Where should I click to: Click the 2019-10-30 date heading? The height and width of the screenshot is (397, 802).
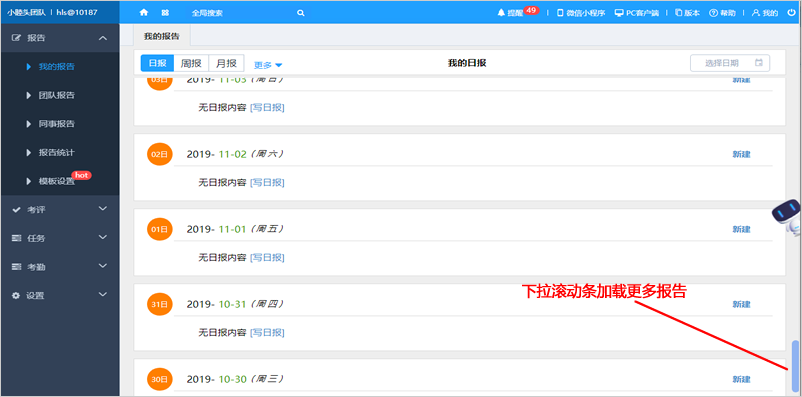(x=235, y=379)
